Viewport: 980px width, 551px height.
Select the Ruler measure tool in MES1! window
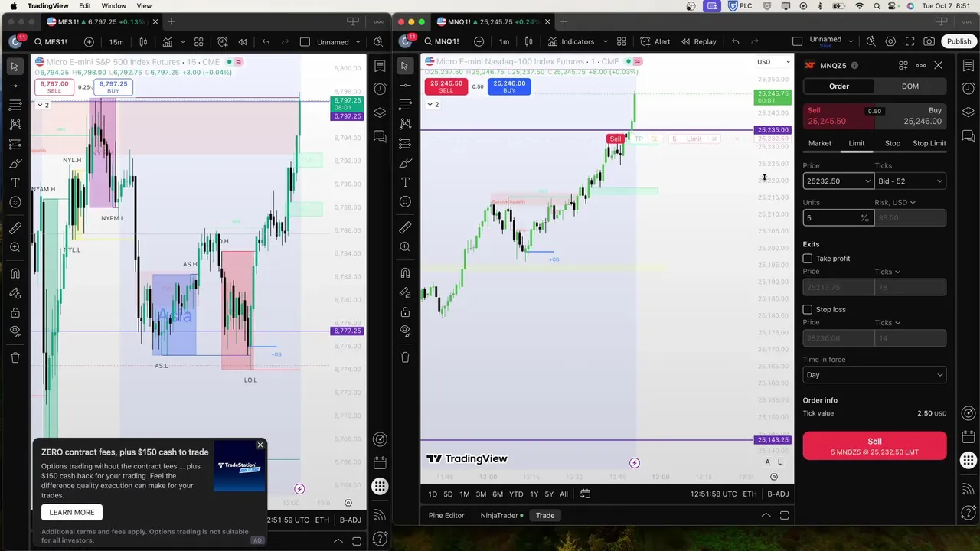coord(15,228)
